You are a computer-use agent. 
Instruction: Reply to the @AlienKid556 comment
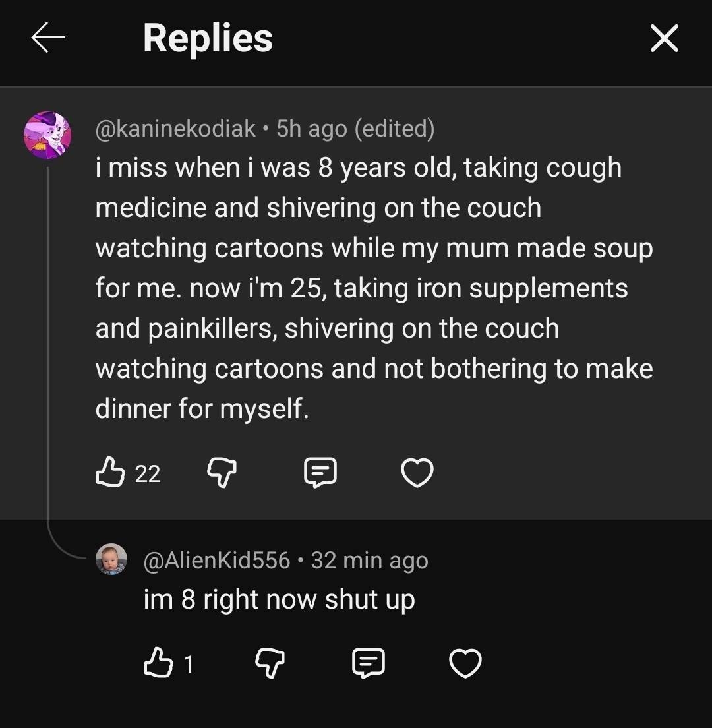pos(368,663)
